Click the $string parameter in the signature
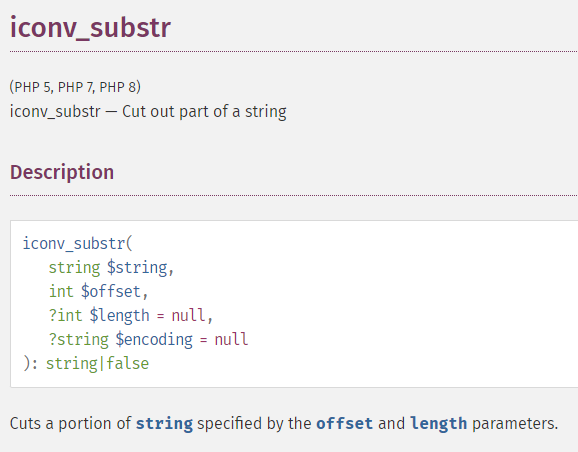Viewport: 578px width, 452px height. click(137, 268)
